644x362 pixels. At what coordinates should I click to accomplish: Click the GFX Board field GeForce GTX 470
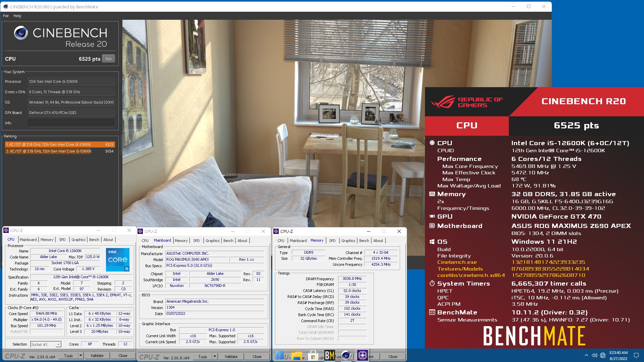coord(71,113)
